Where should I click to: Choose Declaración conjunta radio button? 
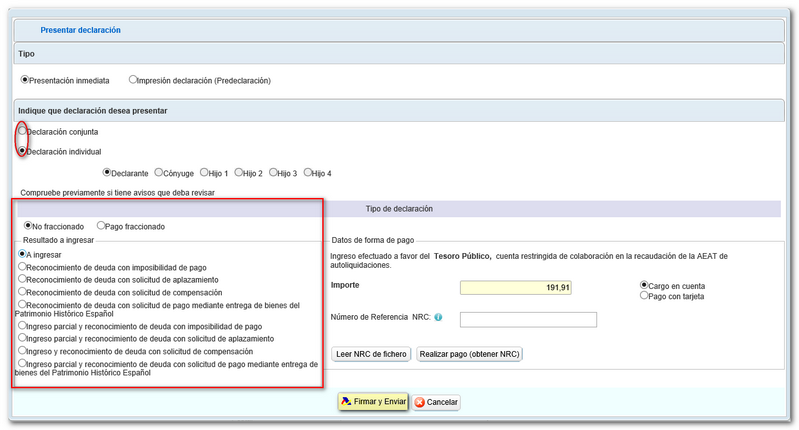[x=22, y=131]
